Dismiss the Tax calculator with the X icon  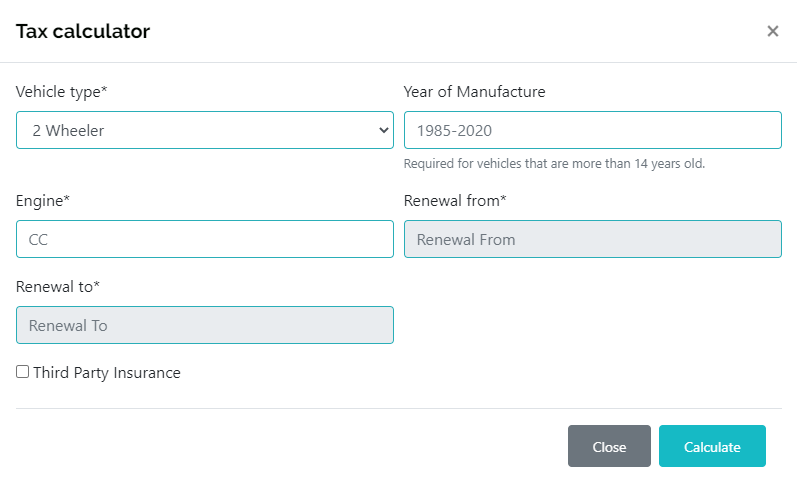click(772, 31)
